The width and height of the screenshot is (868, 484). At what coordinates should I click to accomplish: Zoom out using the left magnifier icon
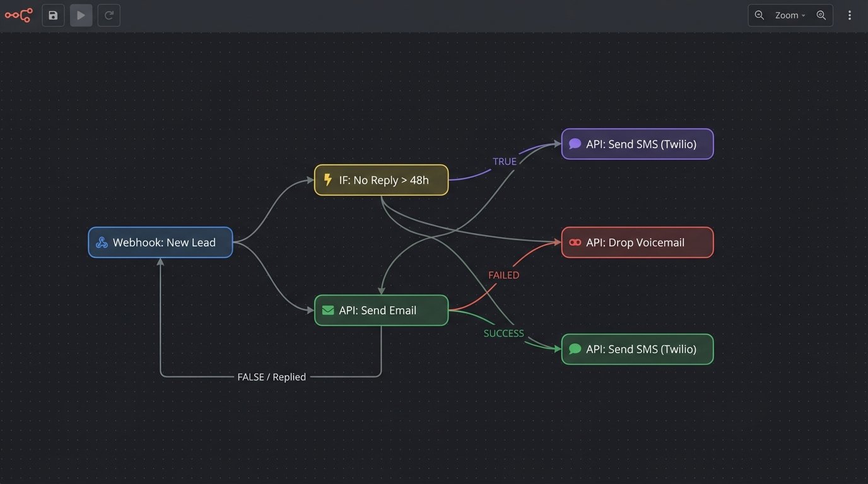pos(758,14)
